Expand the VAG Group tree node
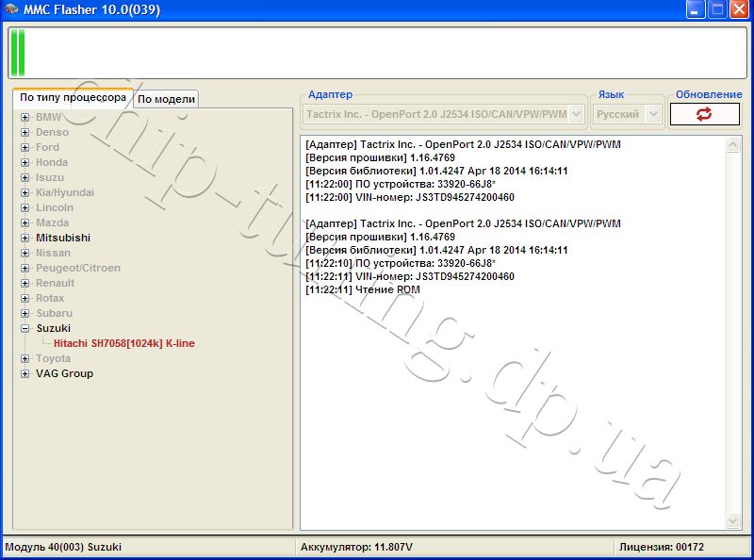The image size is (754, 560). tap(25, 374)
